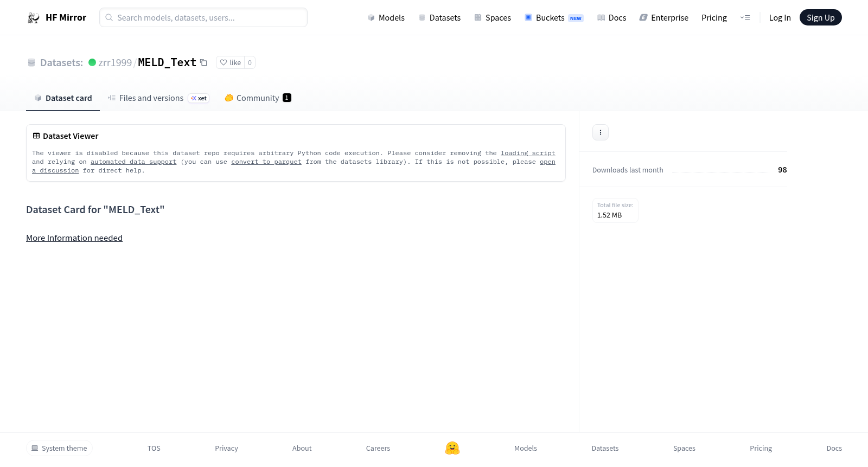Follow the open a discussion link

(x=547, y=162)
